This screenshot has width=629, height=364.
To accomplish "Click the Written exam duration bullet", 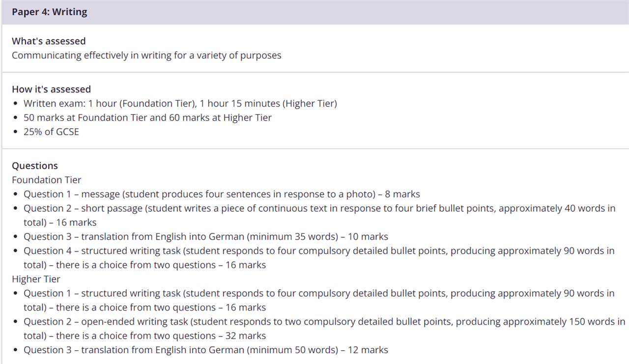I will coord(180,104).
